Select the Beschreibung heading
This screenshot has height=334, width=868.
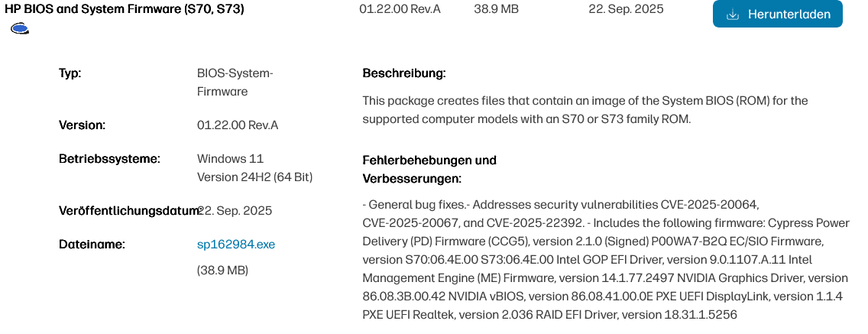(404, 74)
